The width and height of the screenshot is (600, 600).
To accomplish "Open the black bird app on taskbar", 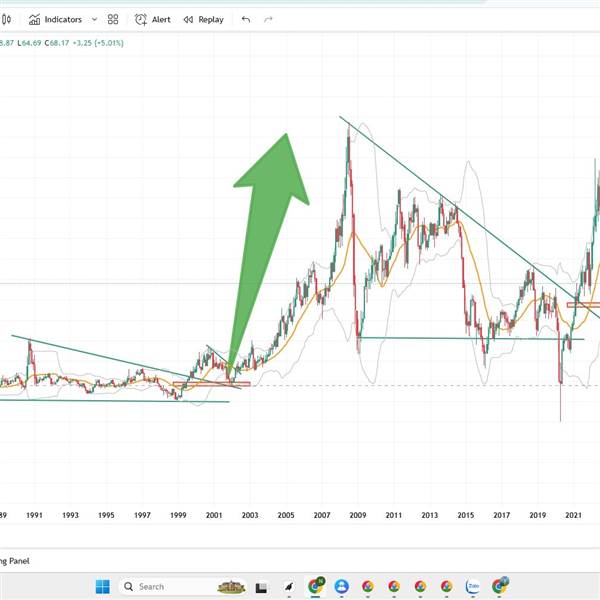I will coord(289,587).
